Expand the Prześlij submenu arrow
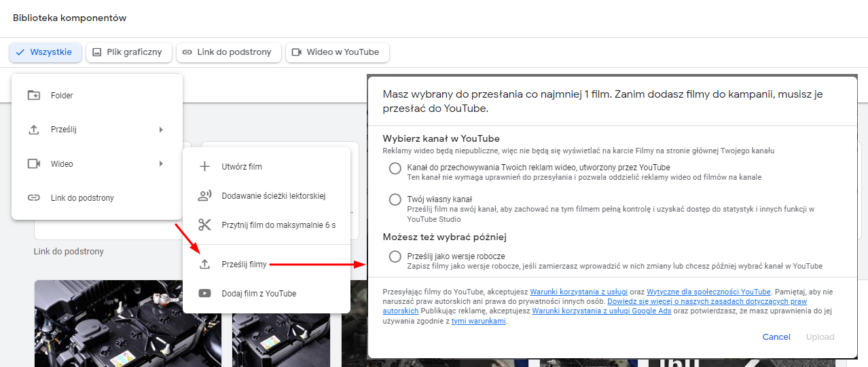868x367 pixels. (161, 130)
